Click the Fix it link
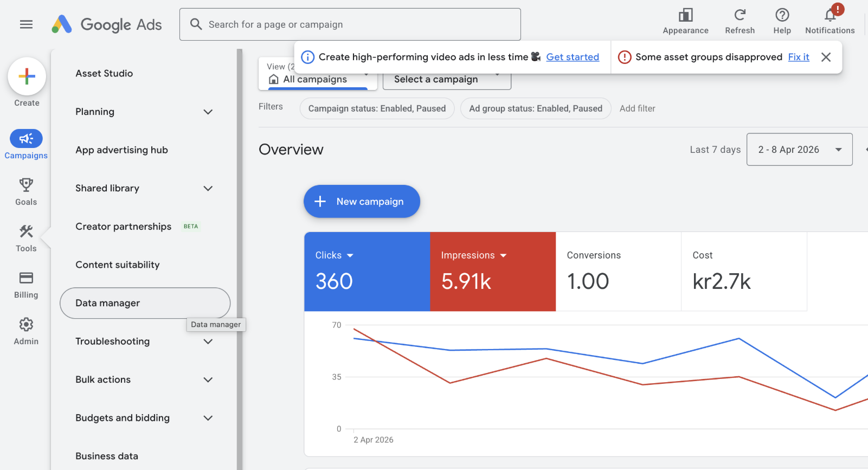The image size is (868, 470). point(799,57)
